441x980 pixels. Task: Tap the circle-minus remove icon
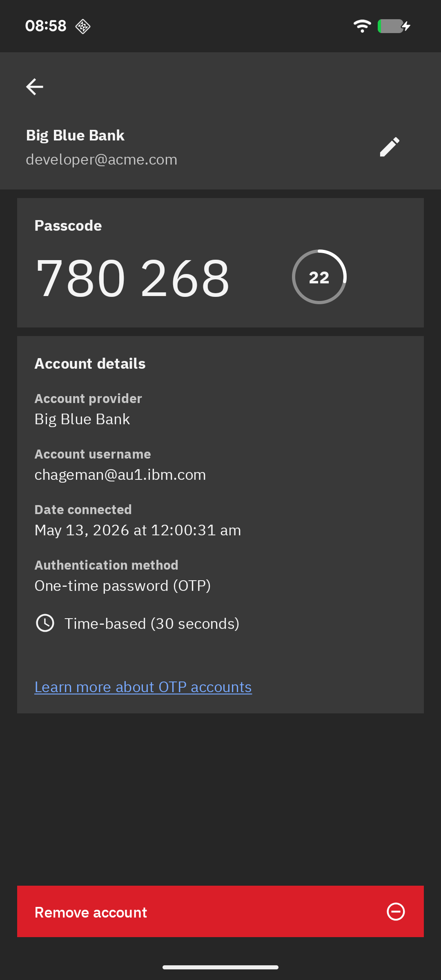[396, 911]
